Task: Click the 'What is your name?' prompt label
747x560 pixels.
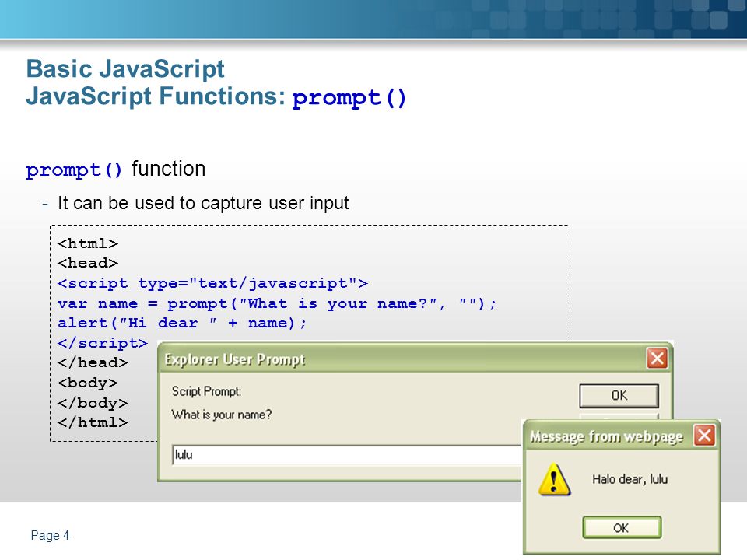Action: (222, 415)
